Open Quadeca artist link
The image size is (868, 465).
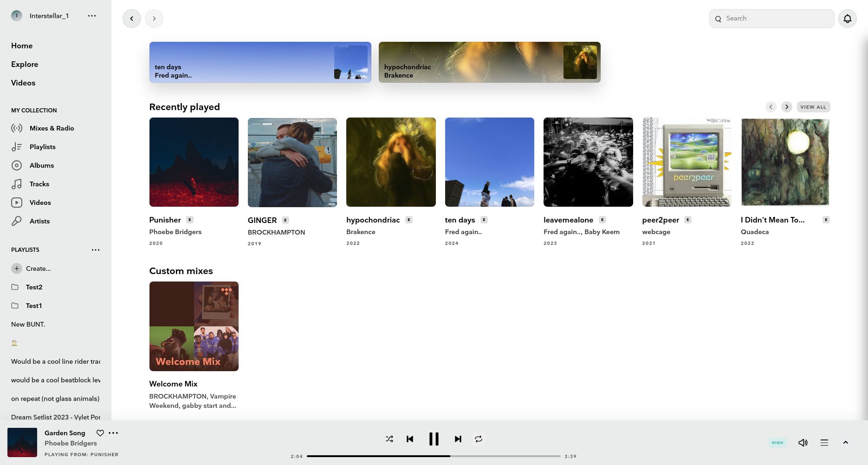pyautogui.click(x=755, y=232)
